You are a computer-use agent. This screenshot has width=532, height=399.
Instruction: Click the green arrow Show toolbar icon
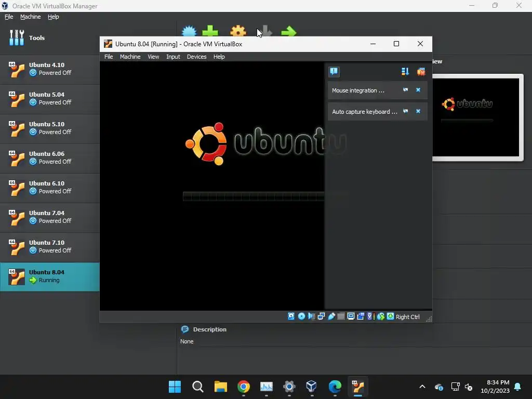click(289, 32)
